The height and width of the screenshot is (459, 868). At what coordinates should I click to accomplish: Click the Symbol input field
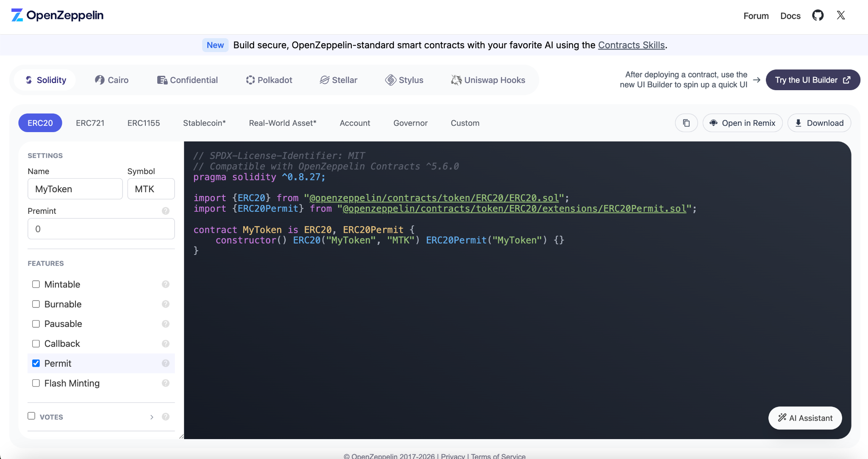(x=151, y=189)
